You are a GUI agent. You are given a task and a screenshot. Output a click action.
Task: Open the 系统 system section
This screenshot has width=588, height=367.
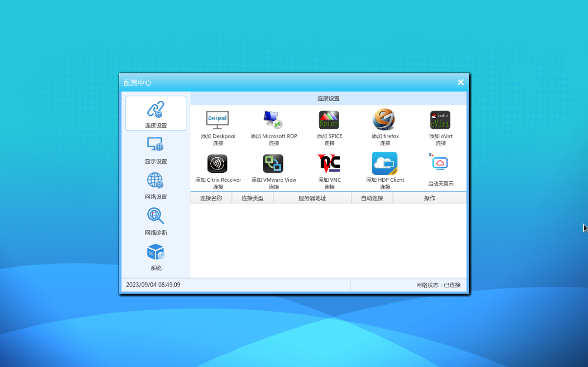tap(156, 257)
